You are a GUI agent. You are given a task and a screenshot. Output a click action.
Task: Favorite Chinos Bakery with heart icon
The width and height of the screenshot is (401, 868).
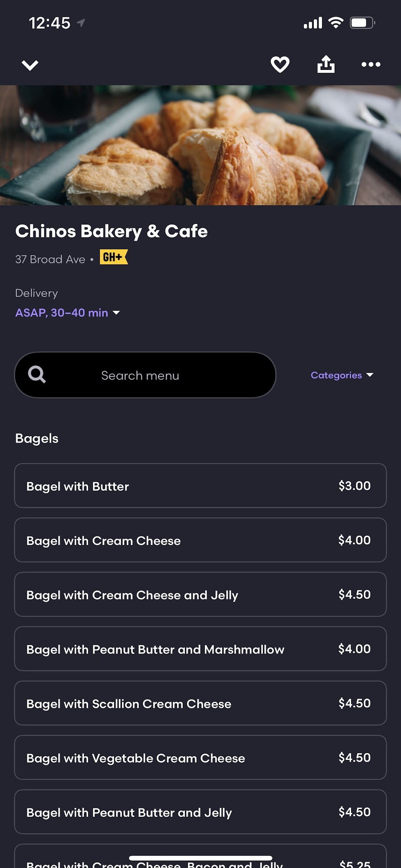[280, 65]
